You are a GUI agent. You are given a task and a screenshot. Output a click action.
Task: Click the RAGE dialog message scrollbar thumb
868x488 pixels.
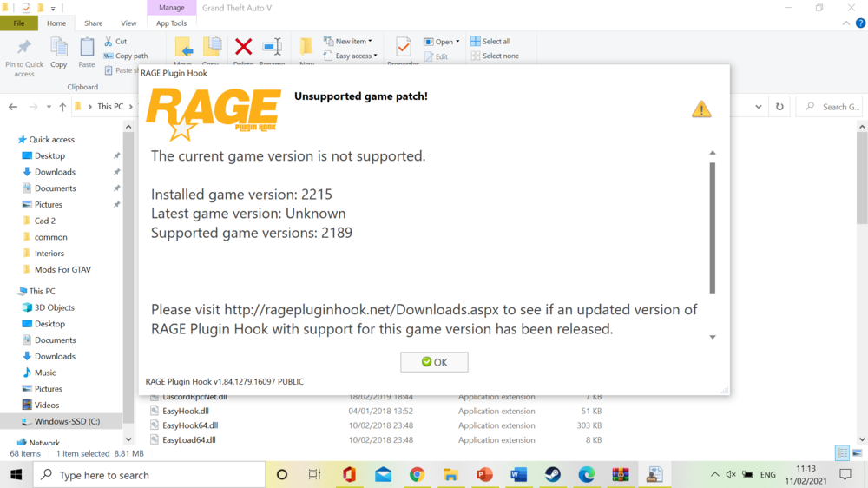click(713, 228)
